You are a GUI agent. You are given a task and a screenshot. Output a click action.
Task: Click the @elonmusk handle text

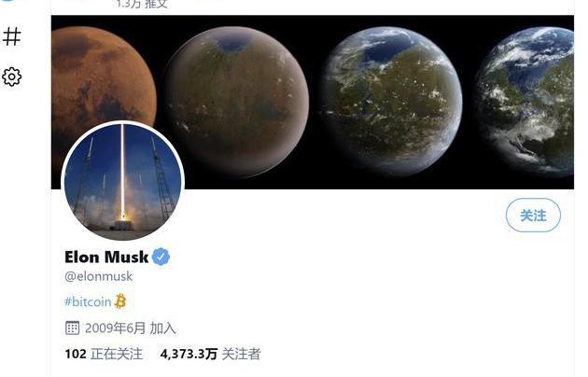coord(98,276)
